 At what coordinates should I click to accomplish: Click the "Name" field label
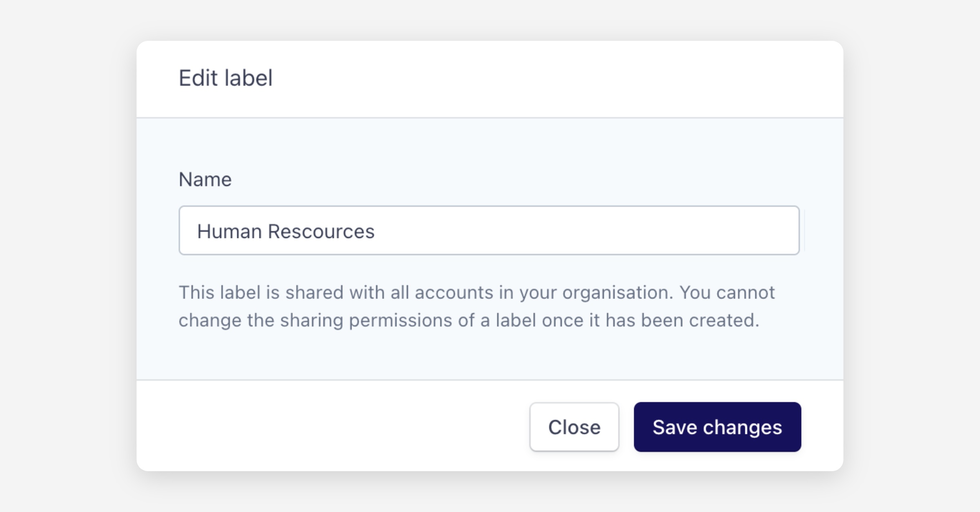[205, 180]
